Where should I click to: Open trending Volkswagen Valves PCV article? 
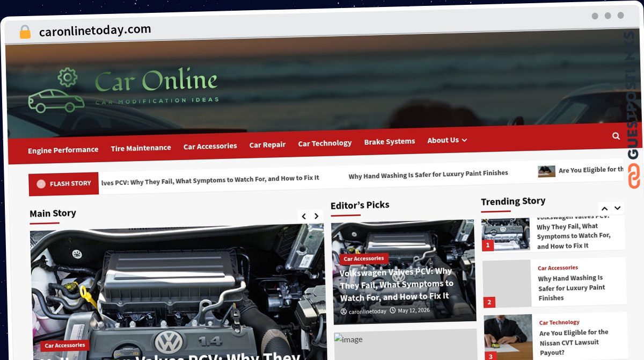(x=573, y=232)
